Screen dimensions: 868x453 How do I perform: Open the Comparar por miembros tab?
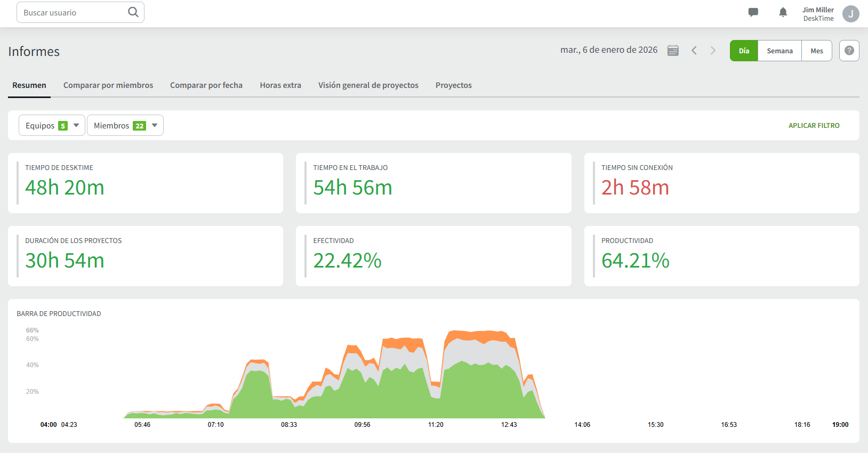click(108, 85)
